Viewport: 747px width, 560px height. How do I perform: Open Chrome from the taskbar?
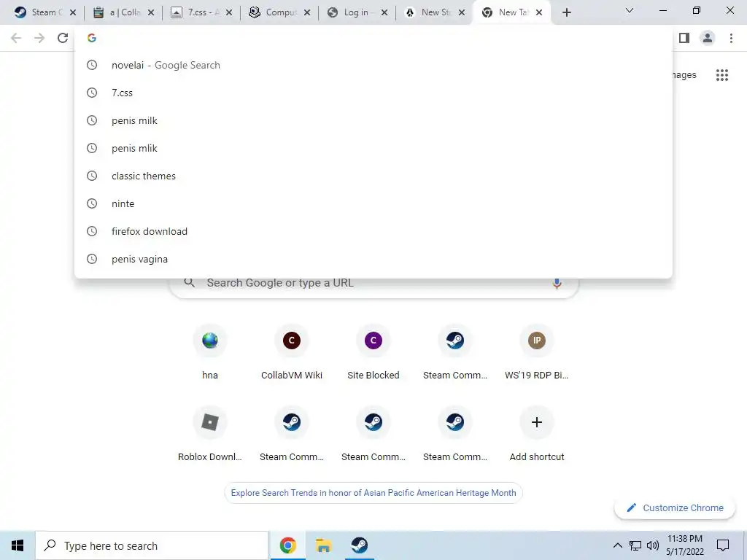287,545
